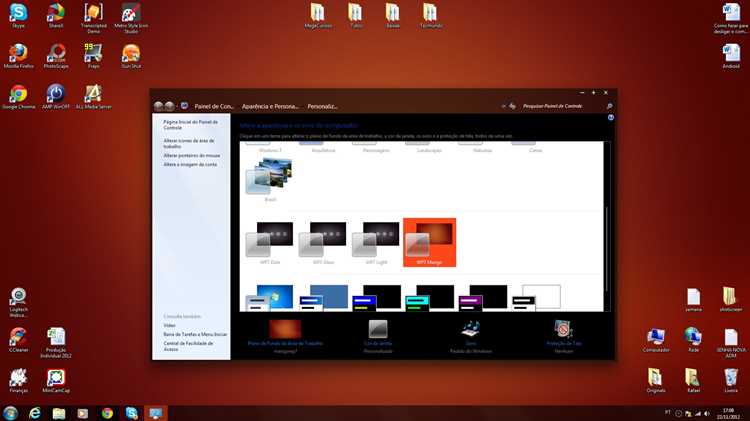Open Alterar ícones da área de trabalho link
The width and height of the screenshot is (750, 421).
(188, 144)
